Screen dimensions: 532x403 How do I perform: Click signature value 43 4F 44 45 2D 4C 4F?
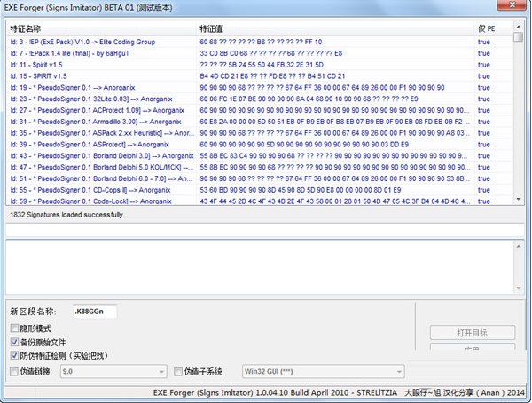(335, 201)
